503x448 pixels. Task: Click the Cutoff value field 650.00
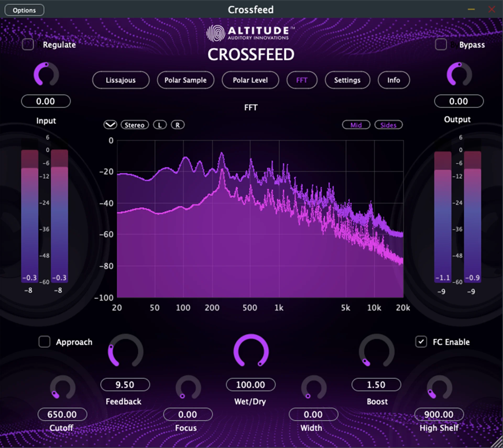click(62, 414)
